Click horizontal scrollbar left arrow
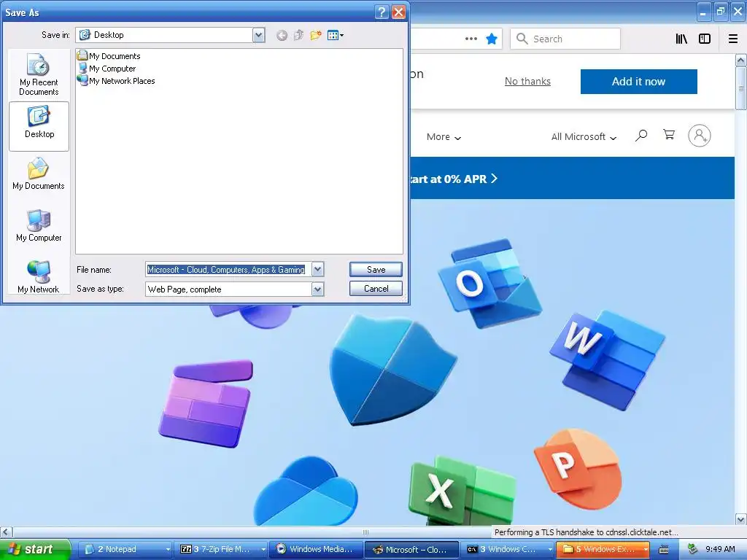747x560 pixels. point(6,532)
